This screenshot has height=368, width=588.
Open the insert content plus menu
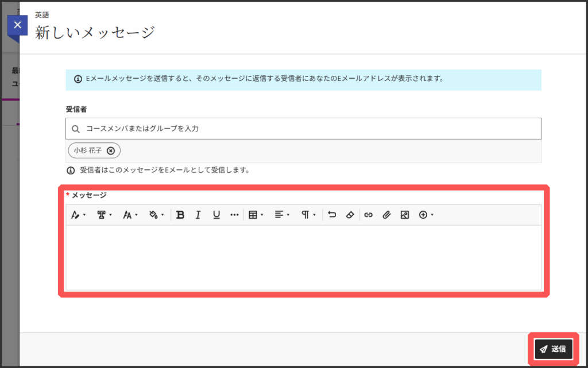tap(426, 215)
